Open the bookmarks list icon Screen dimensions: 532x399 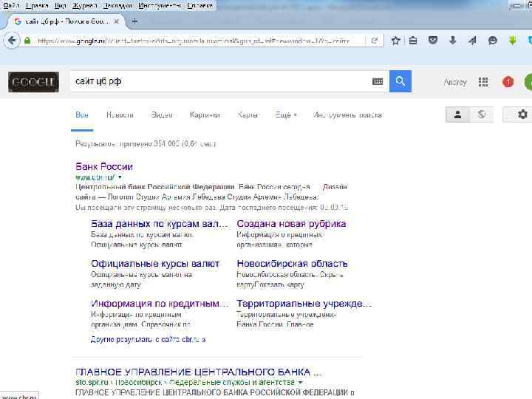(413, 41)
